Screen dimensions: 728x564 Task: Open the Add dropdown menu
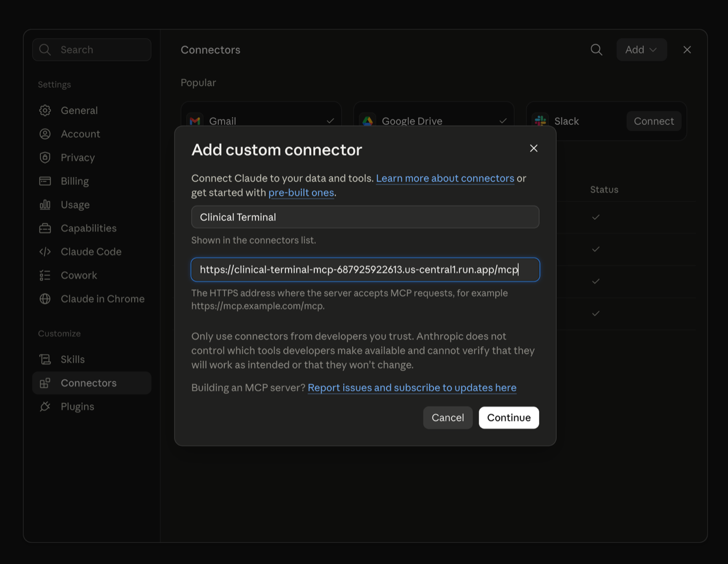pos(641,50)
